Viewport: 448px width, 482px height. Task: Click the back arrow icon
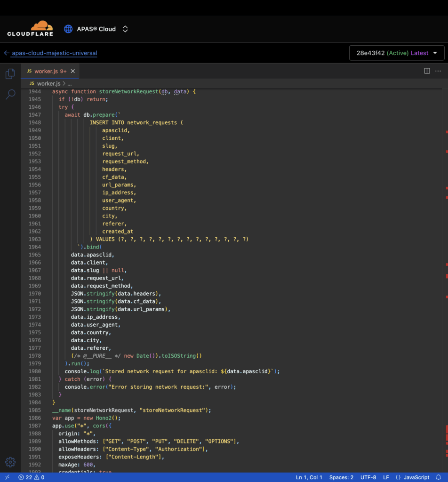click(7, 53)
